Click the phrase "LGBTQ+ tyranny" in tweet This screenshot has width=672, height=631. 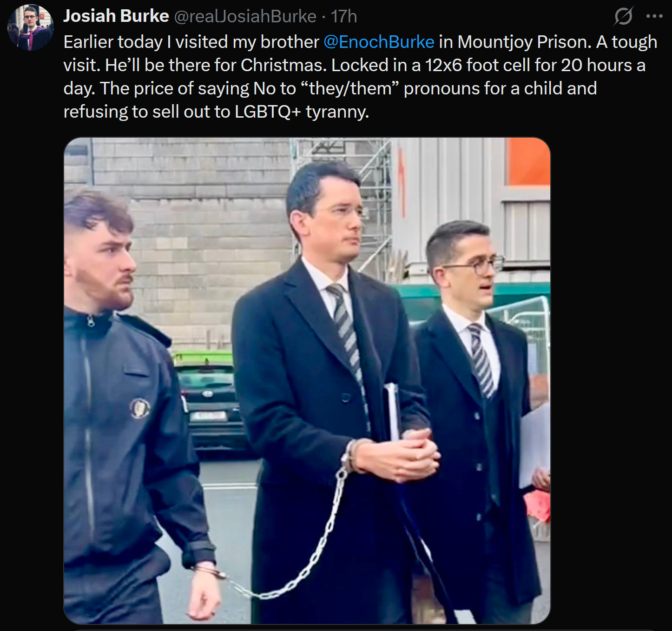coord(302,112)
